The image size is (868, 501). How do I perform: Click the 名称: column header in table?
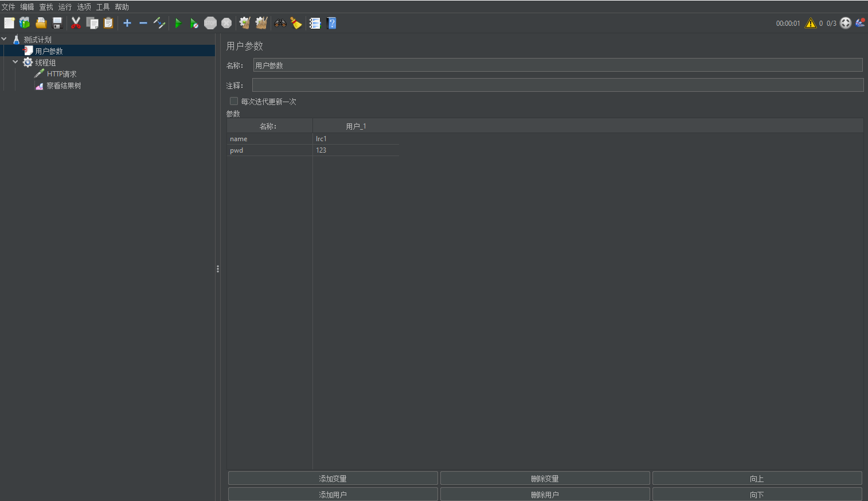(269, 126)
